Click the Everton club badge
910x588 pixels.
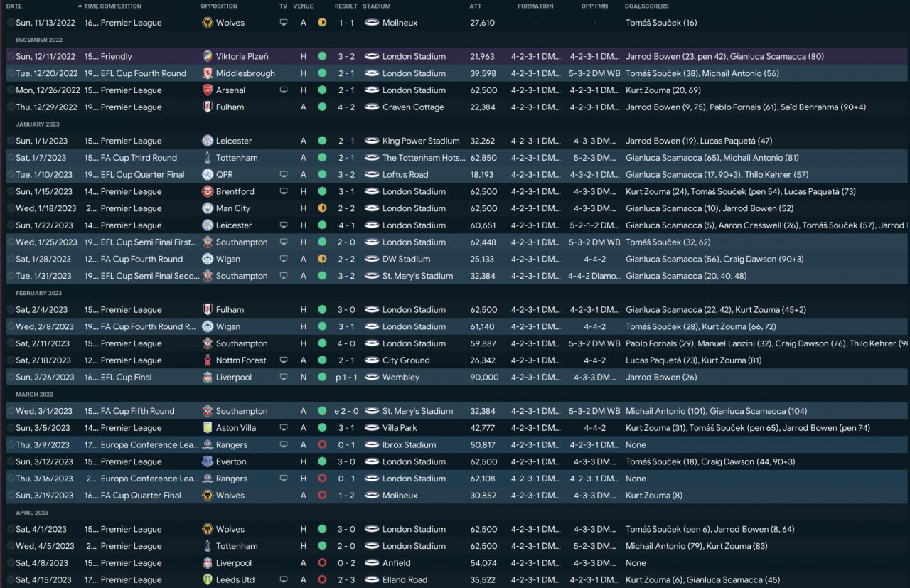208,462
